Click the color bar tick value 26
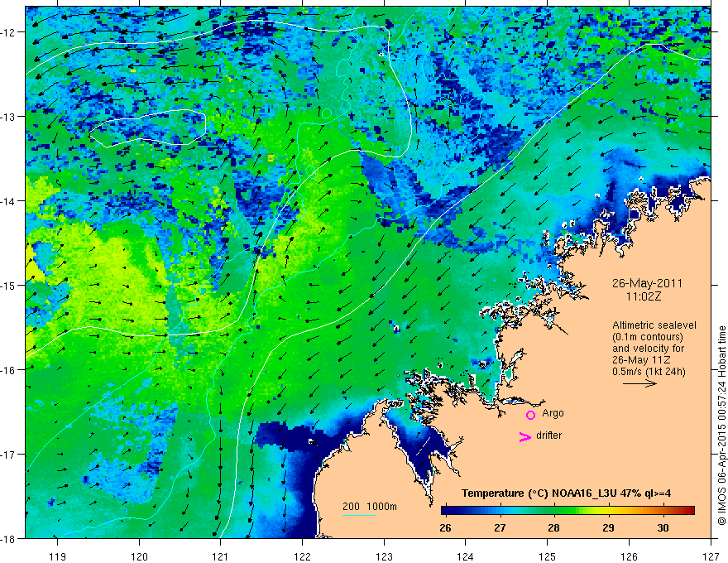This screenshot has height=563, width=728. coord(445,527)
